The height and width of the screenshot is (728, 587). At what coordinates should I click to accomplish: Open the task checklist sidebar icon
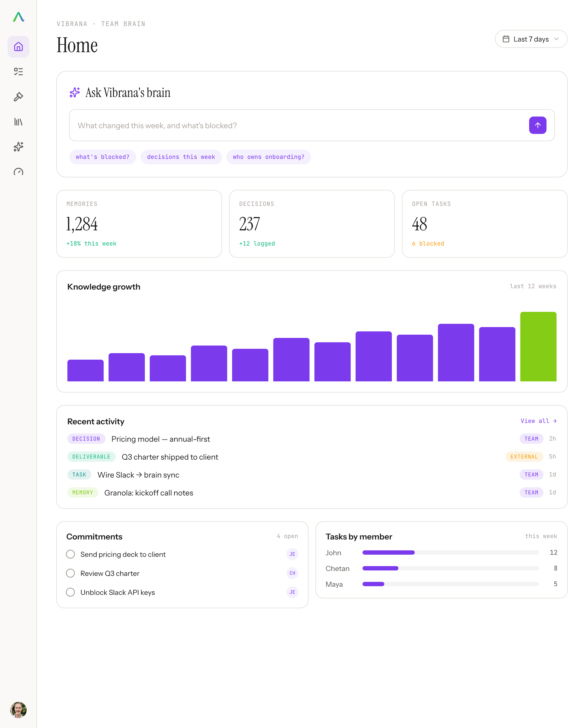[x=18, y=72]
